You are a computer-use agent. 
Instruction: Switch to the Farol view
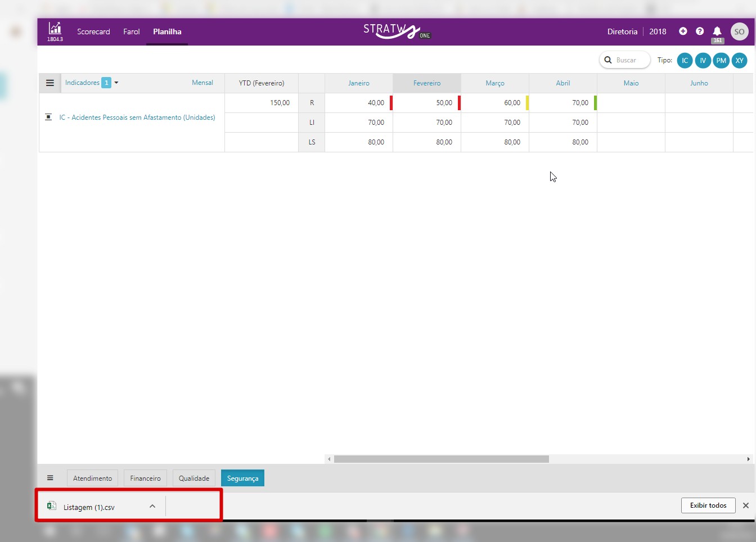click(x=132, y=31)
